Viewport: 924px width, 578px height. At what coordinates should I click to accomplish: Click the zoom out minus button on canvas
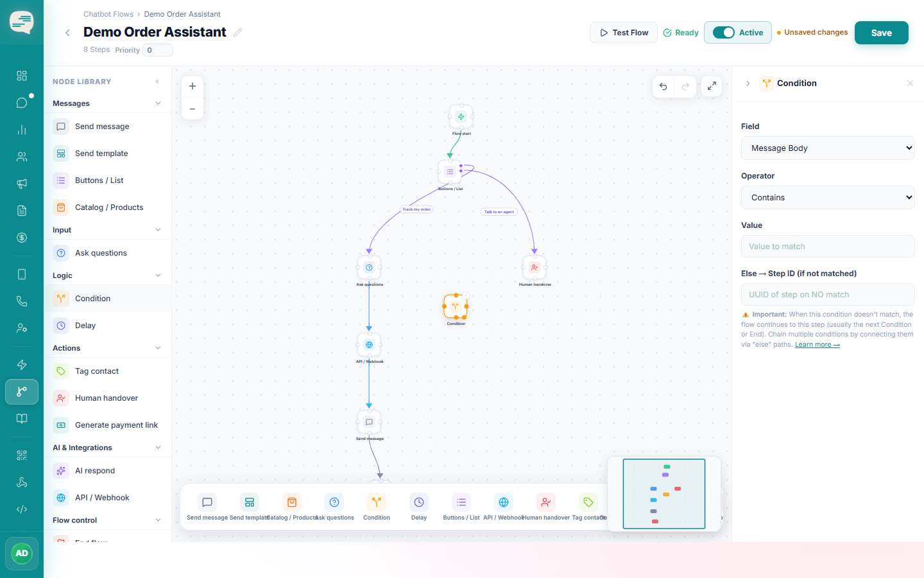click(193, 109)
